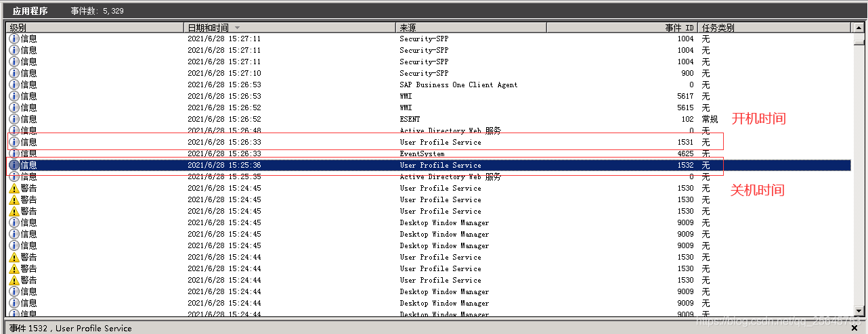
Task: Sort by 日期和时间 column header
Action: tap(290, 28)
